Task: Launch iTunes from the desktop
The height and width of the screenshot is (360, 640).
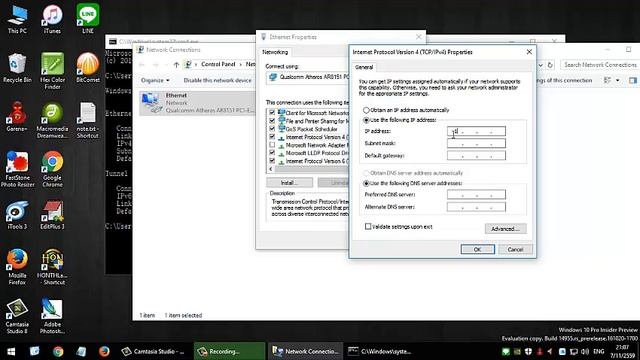Action: pos(52,19)
